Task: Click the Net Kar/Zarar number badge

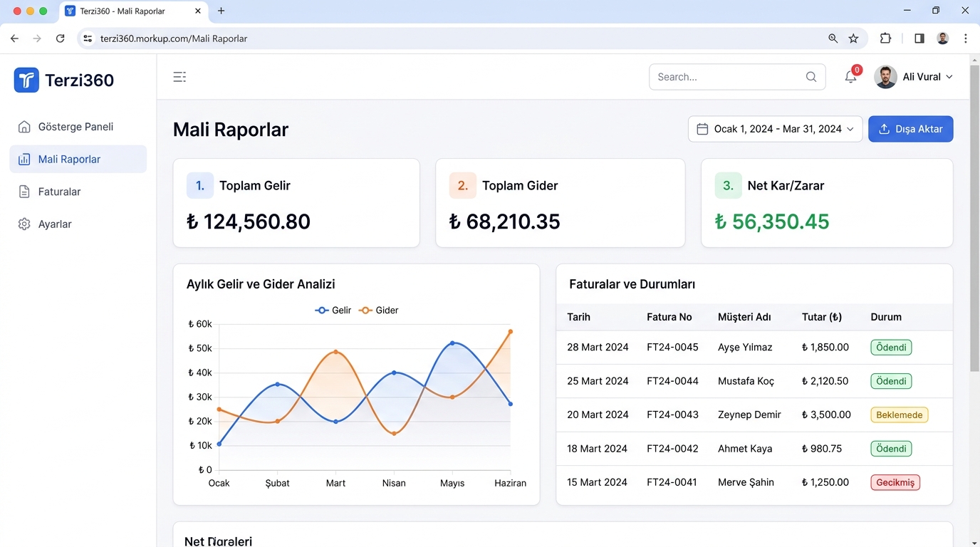Action: [729, 185]
